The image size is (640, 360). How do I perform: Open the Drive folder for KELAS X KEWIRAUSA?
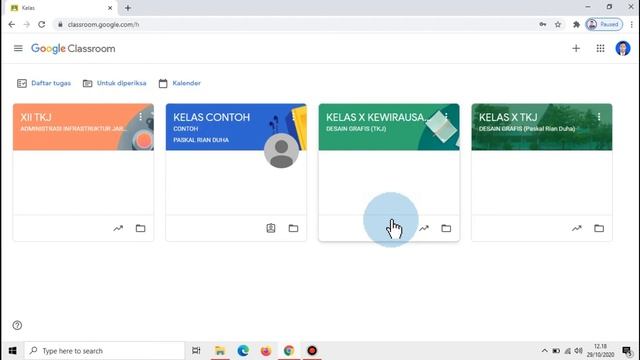pos(446,228)
